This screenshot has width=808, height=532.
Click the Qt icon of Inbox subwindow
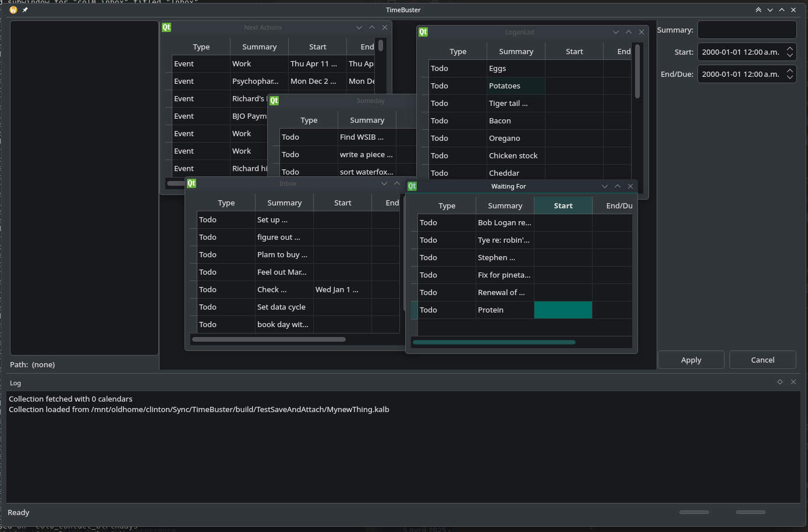pos(192,183)
